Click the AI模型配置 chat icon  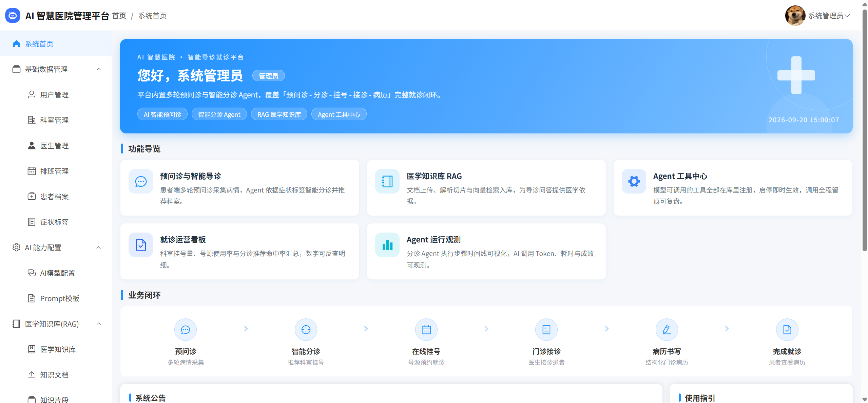[x=32, y=273]
